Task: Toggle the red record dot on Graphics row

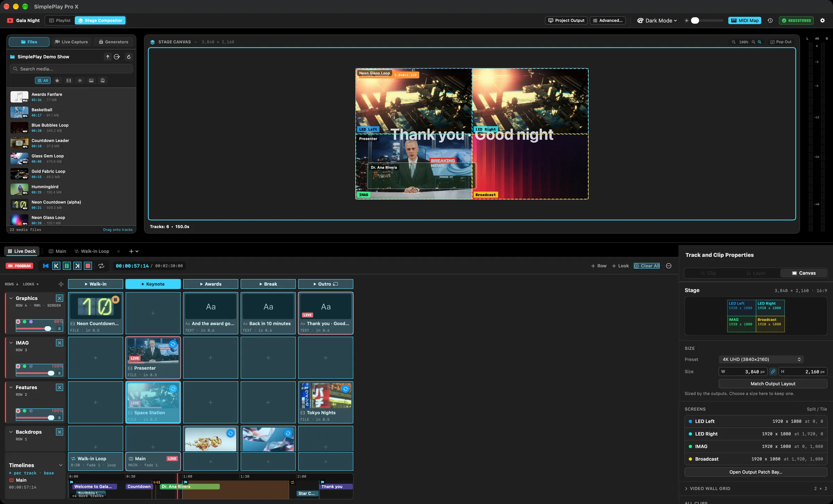Action: click(18, 322)
